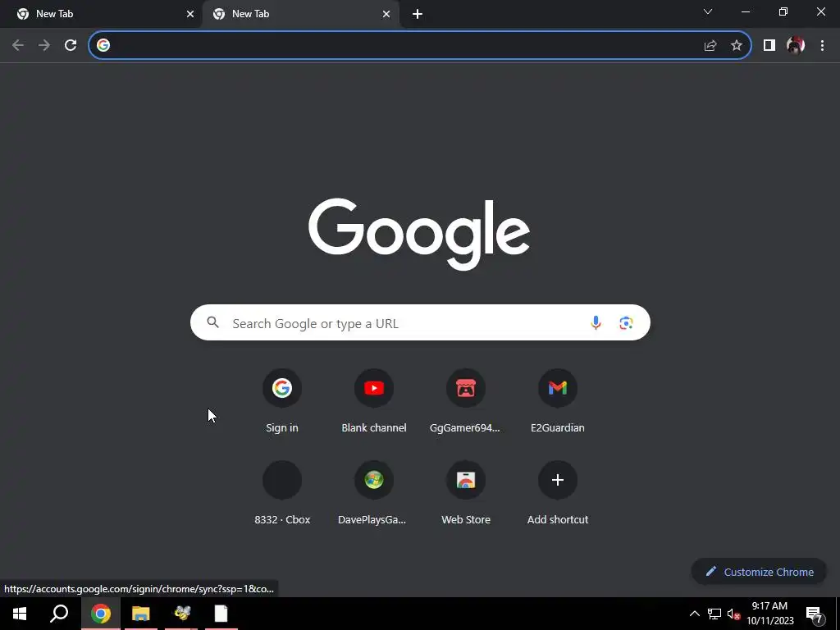The image size is (840, 630).
Task: Open the bee app in taskbar
Action: 181,614
